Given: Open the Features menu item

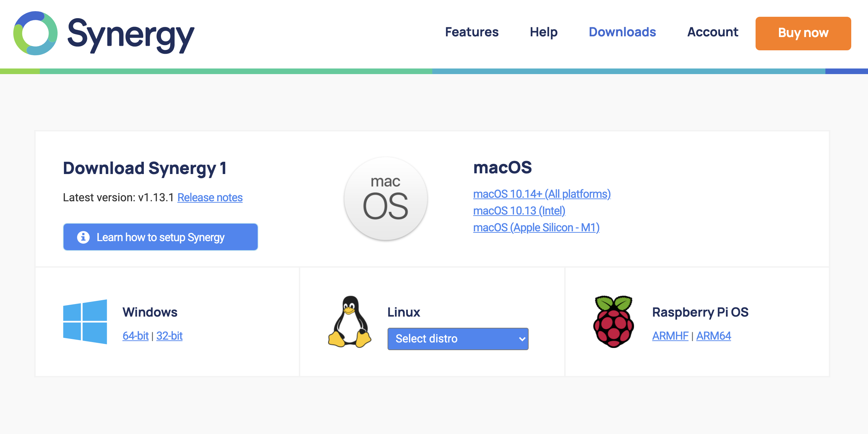Looking at the screenshot, I should 472,32.
